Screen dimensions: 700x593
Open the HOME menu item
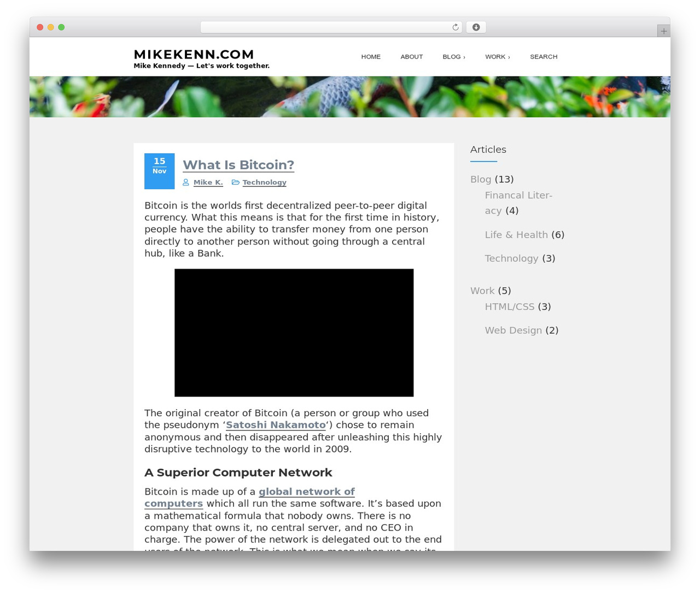point(371,57)
